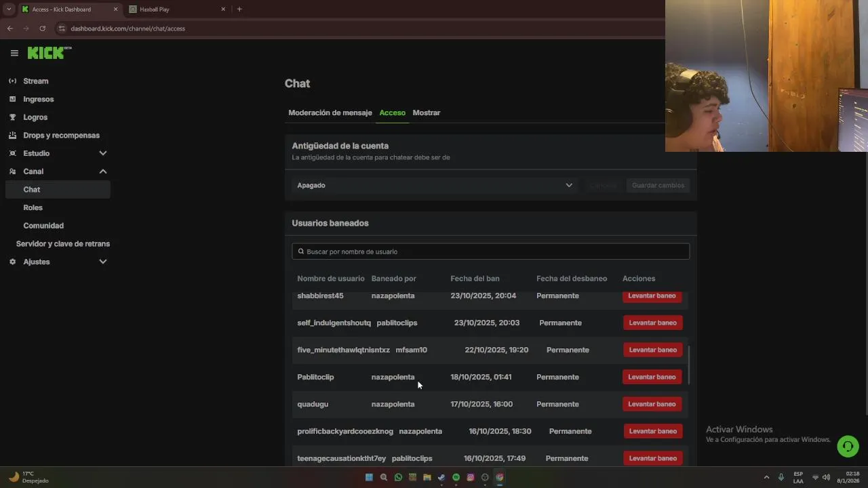The width and height of the screenshot is (868, 488).
Task: Lift ban for teenagecausationktht7ey
Action: click(652, 458)
